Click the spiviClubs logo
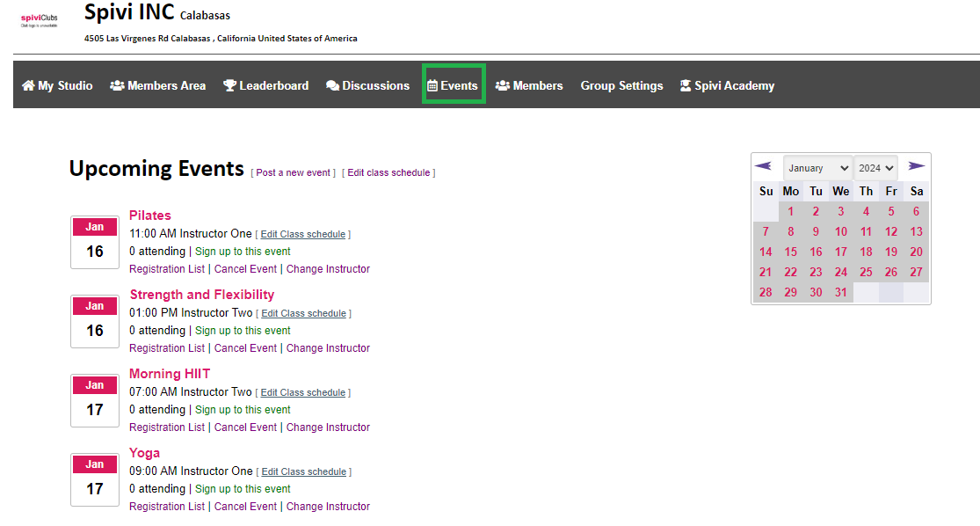 pyautogui.click(x=39, y=19)
